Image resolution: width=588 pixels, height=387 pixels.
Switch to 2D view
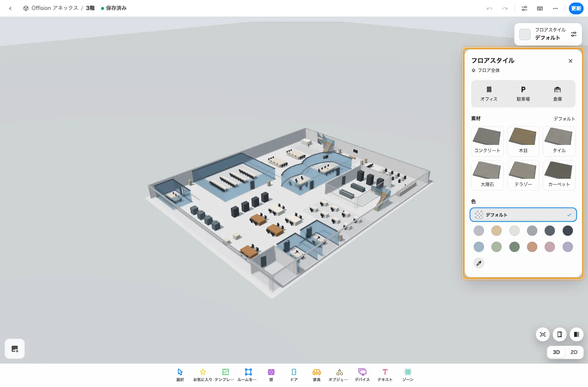coord(574,352)
